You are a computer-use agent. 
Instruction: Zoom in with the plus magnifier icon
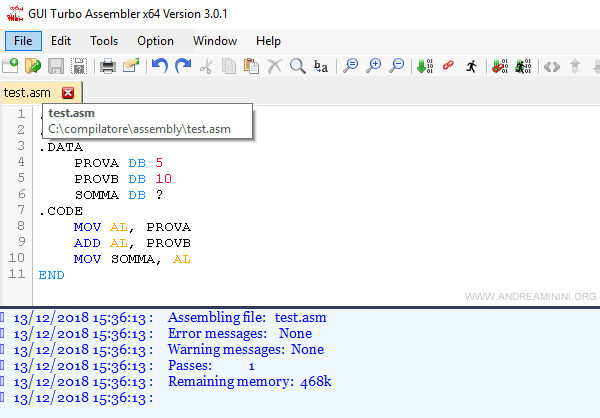click(374, 66)
